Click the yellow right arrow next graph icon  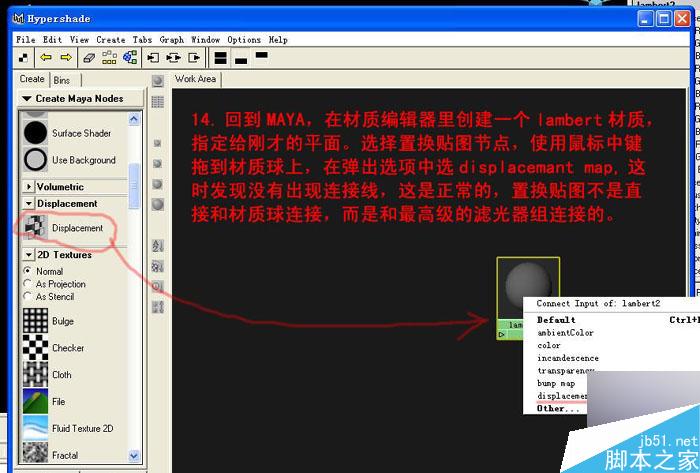66,57
